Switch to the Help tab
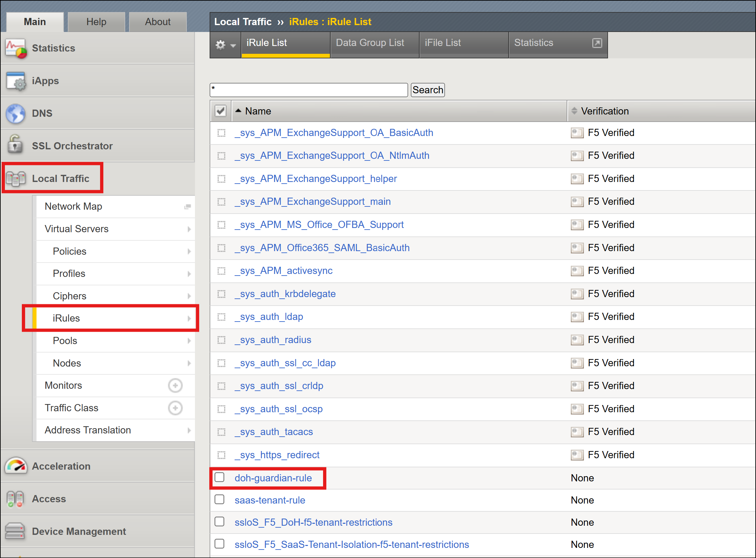The image size is (756, 558). click(x=96, y=22)
